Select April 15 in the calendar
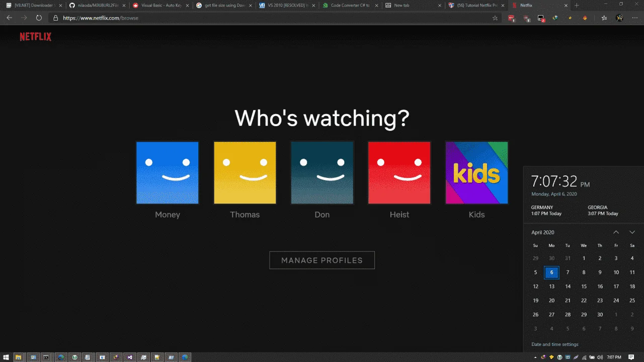Image resolution: width=644 pixels, height=362 pixels. pyautogui.click(x=584, y=286)
